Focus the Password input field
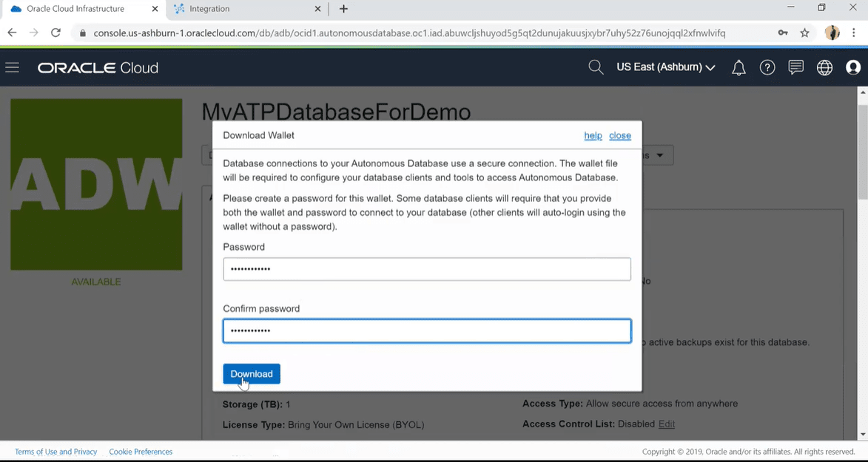Viewport: 868px width, 462px height. [x=427, y=269]
